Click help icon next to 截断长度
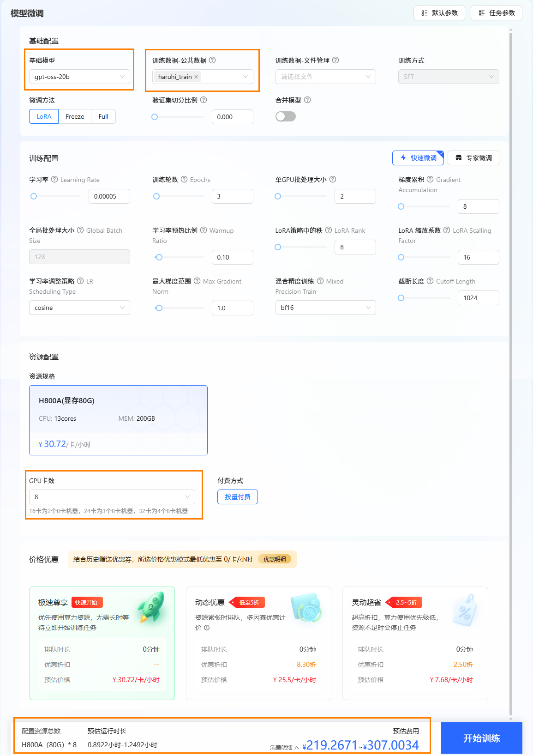533x756 pixels. point(430,281)
